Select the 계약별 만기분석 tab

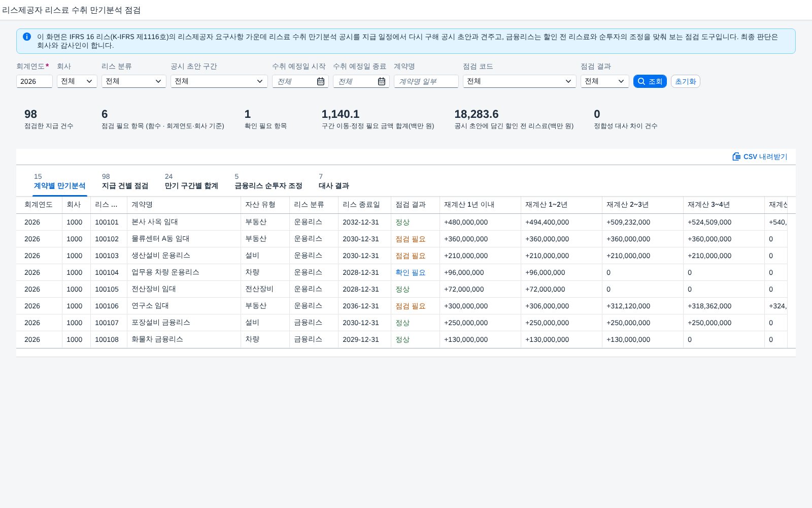(59, 181)
